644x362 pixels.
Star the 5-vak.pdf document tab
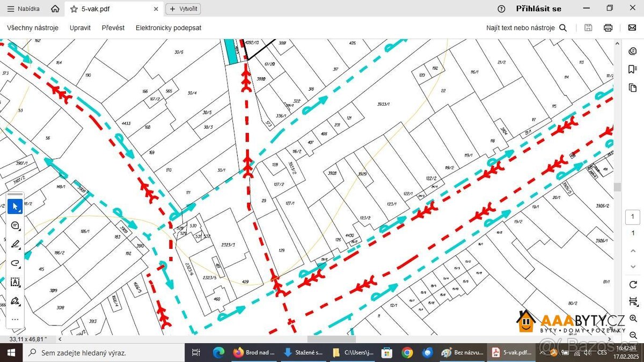[74, 9]
